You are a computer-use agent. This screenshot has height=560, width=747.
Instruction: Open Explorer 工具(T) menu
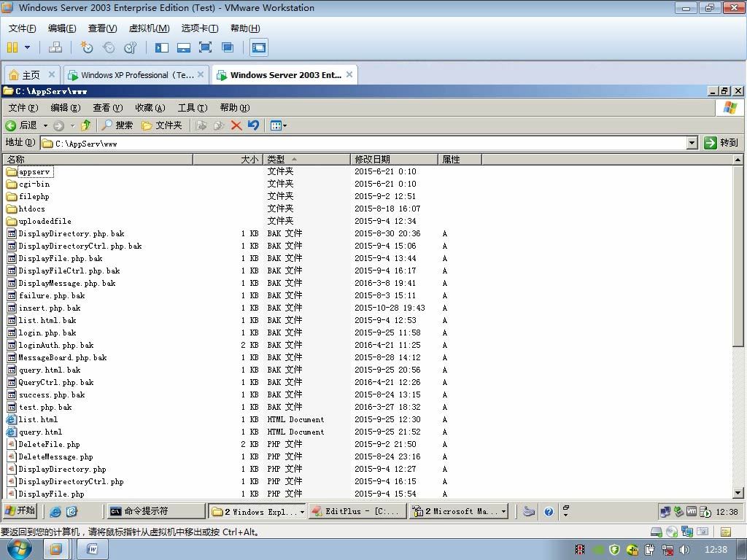(x=193, y=108)
